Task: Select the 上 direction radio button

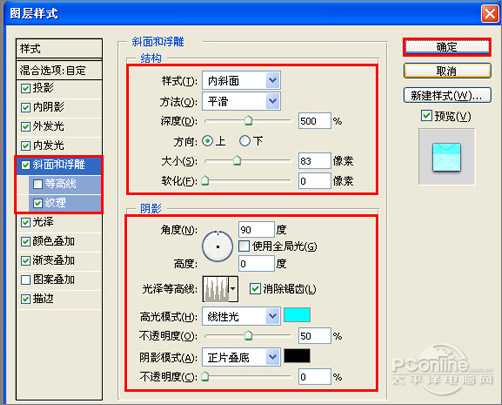Action: pos(207,141)
